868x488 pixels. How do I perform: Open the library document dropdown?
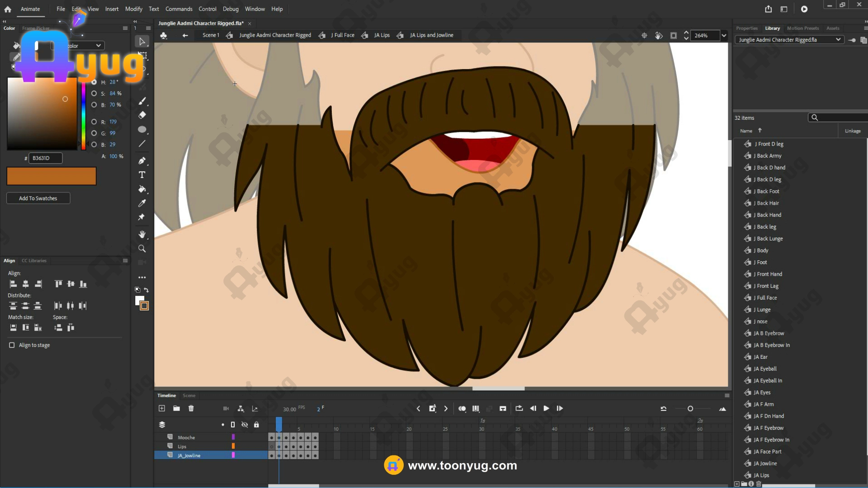(838, 40)
